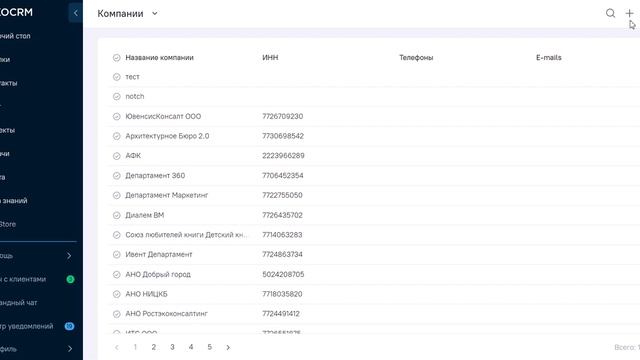Open the Ивент Департамент company
Viewport: 640px width, 360px height.
(159, 254)
